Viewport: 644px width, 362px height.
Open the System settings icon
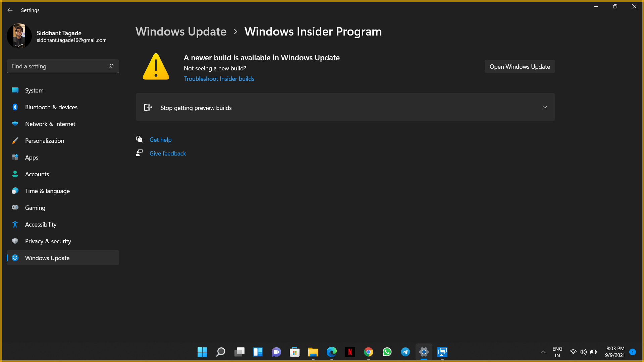[15, 90]
